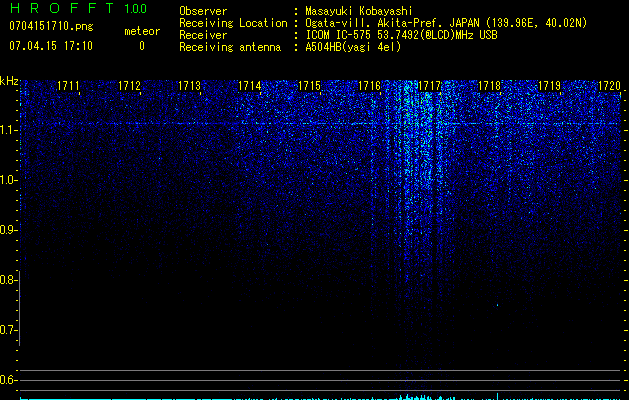Viewport: 629px width, 400px height.
Task: Select the 1713 time marker
Action: (x=189, y=86)
